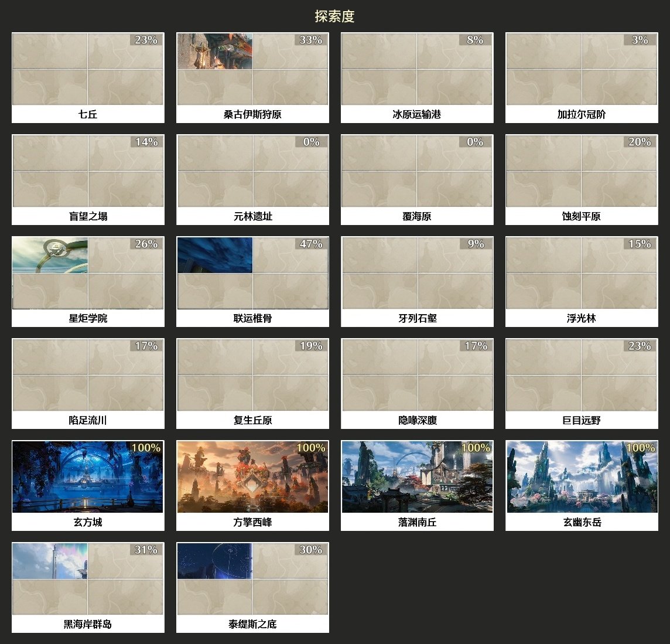Viewport: 670px width, 644px height.
Task: Select the 星炬学院 thumbnail image
Action: (88, 273)
